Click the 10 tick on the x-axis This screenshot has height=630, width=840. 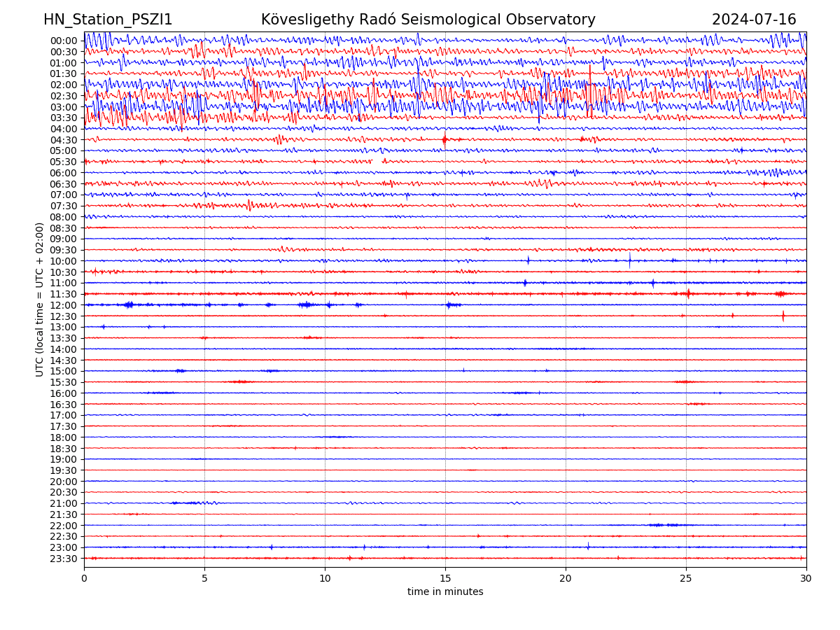(x=325, y=579)
